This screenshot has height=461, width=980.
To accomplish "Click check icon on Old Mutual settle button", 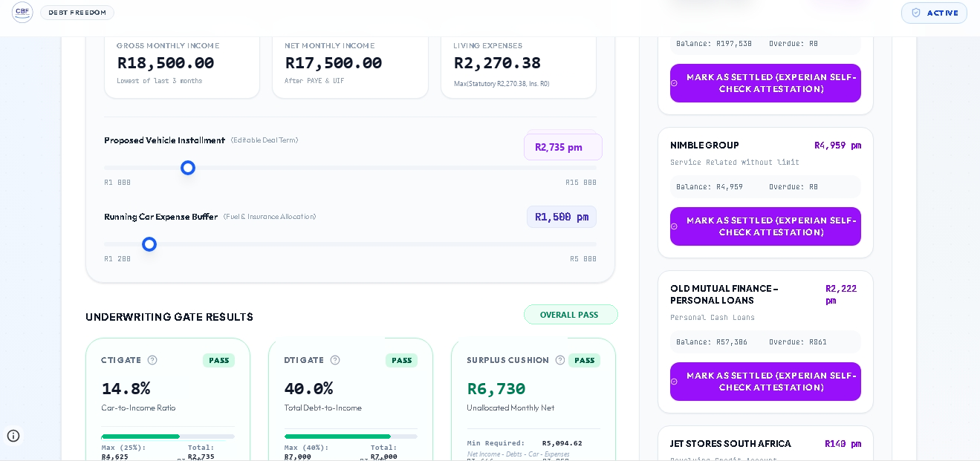I will tap(675, 382).
